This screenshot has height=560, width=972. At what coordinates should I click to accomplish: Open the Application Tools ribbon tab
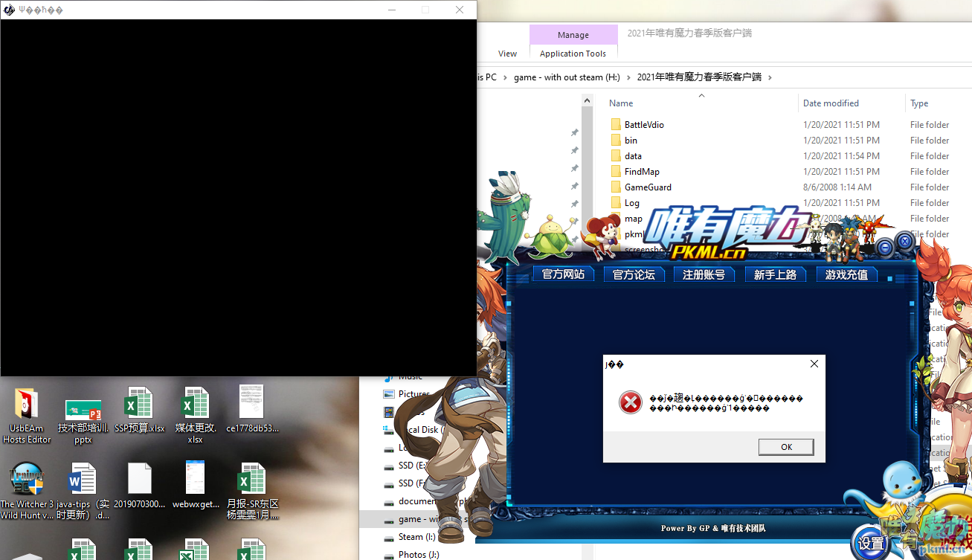click(x=573, y=54)
